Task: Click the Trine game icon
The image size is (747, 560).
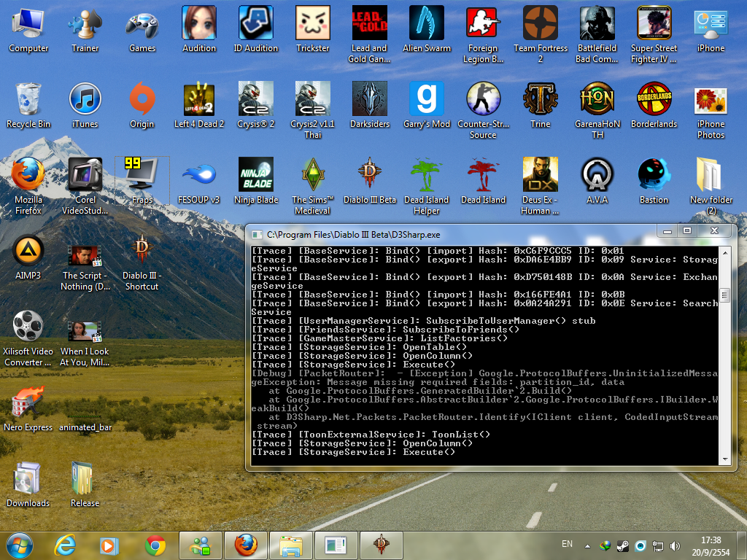Action: (x=541, y=105)
